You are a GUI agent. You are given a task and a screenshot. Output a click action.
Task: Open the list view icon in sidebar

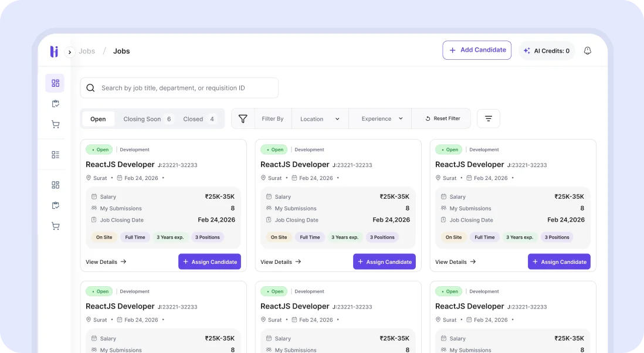55,155
